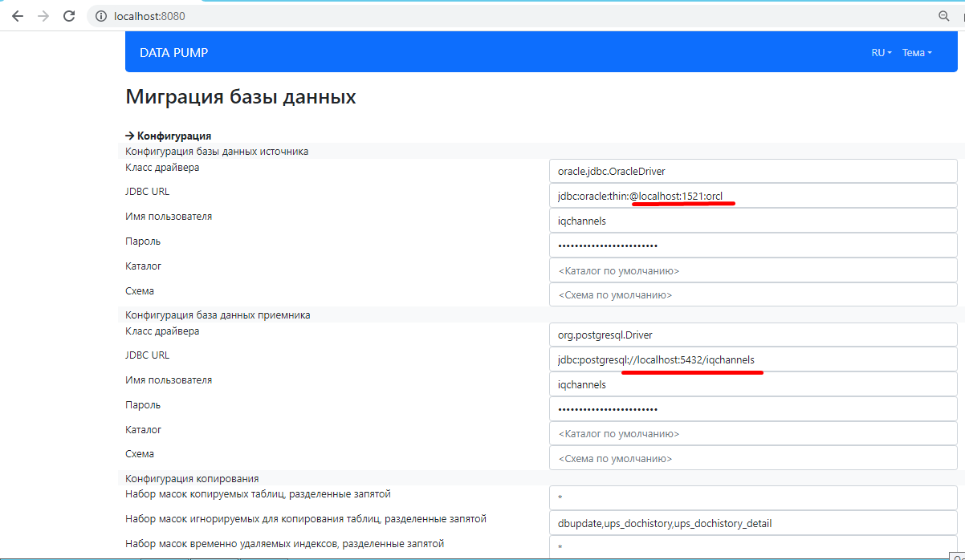Edit source driver class field oracle.jdbc.OracleDriver

coord(753,171)
